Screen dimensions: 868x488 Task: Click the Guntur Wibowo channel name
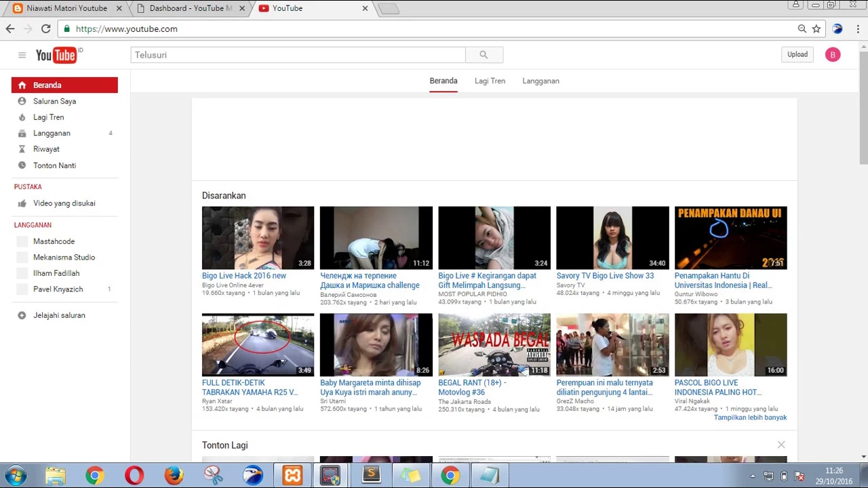(x=696, y=294)
